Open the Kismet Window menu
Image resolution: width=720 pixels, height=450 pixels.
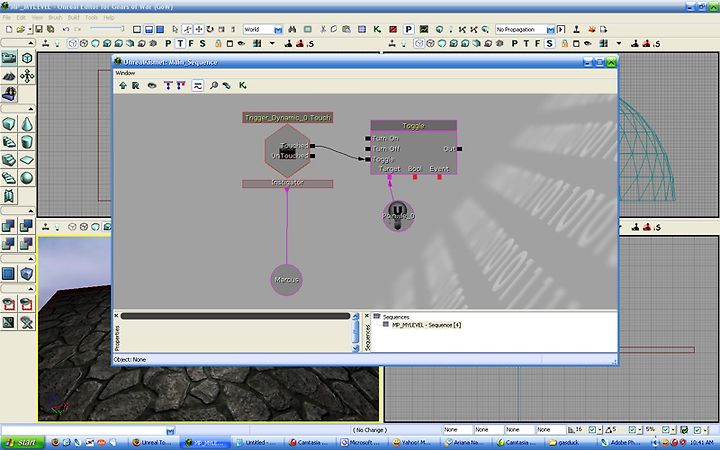(x=125, y=73)
